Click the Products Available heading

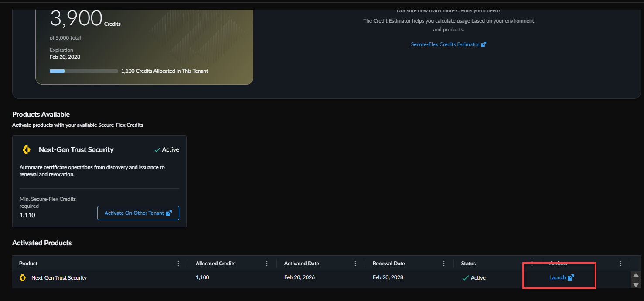pos(41,114)
